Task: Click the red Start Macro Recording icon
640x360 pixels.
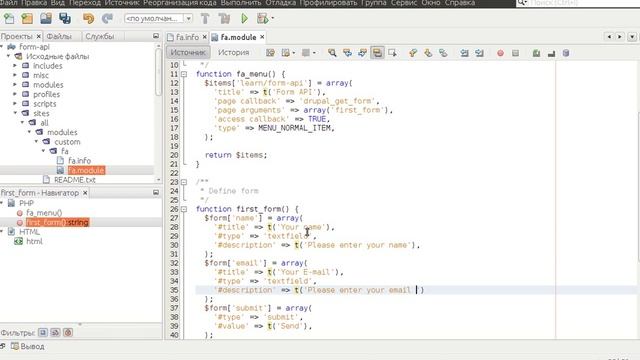Action: point(500,53)
